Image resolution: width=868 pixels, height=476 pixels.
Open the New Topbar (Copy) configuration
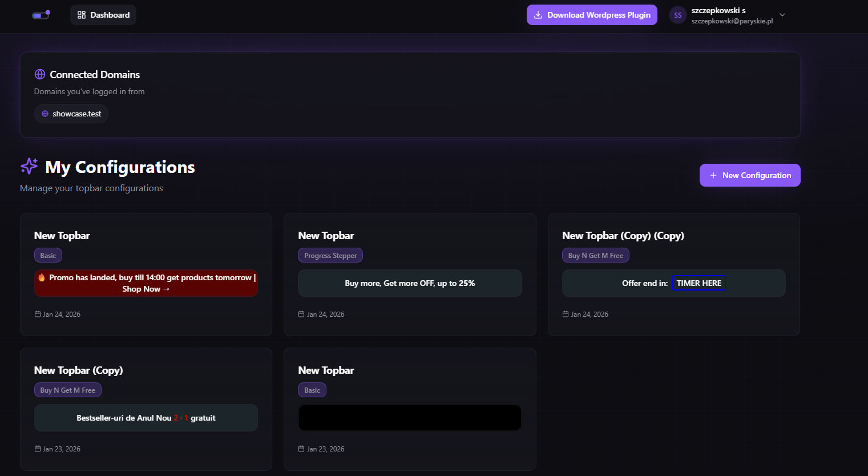pos(78,370)
